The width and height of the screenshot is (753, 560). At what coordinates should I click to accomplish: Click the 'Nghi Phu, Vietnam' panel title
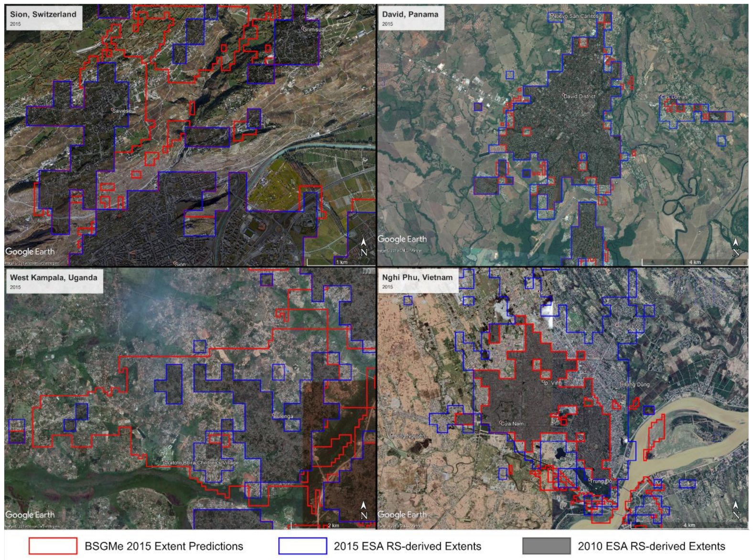tap(417, 277)
